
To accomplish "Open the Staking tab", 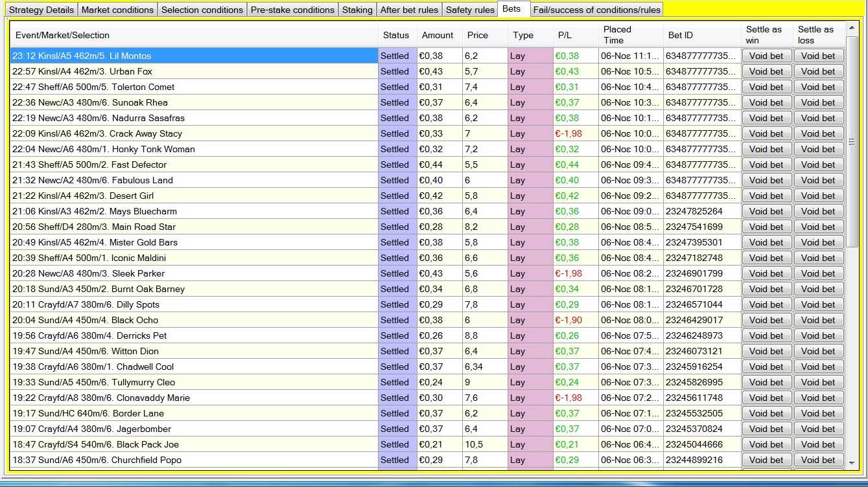I will click(357, 10).
